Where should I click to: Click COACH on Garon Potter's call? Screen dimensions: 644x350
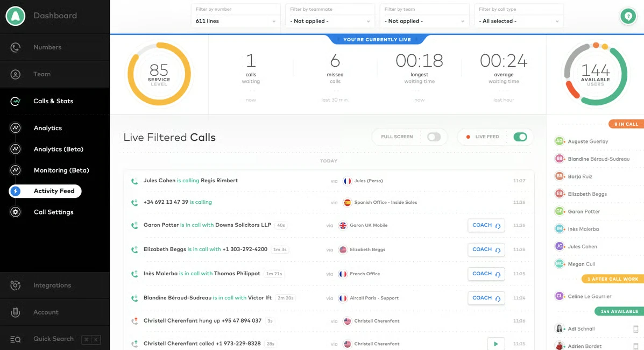pos(483,225)
